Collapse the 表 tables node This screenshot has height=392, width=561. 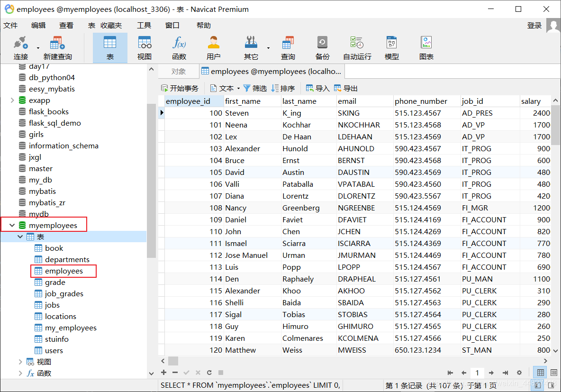coord(20,237)
